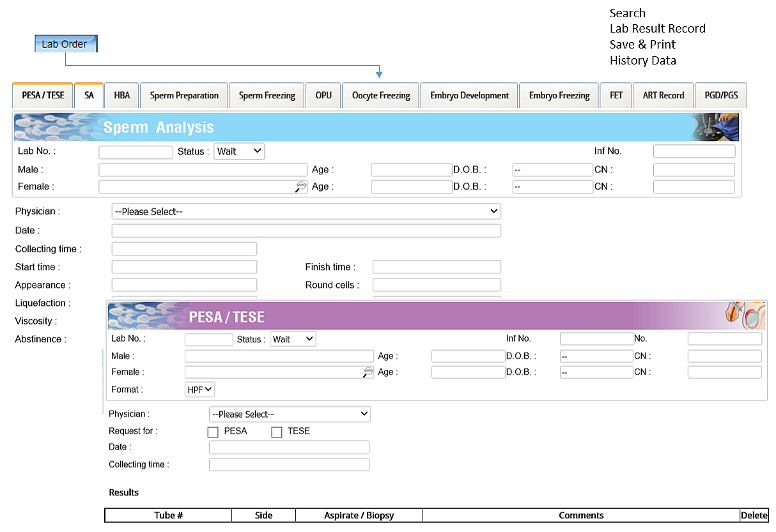
Task: Click the Male name field in PESA / TESE
Action: tap(279, 356)
